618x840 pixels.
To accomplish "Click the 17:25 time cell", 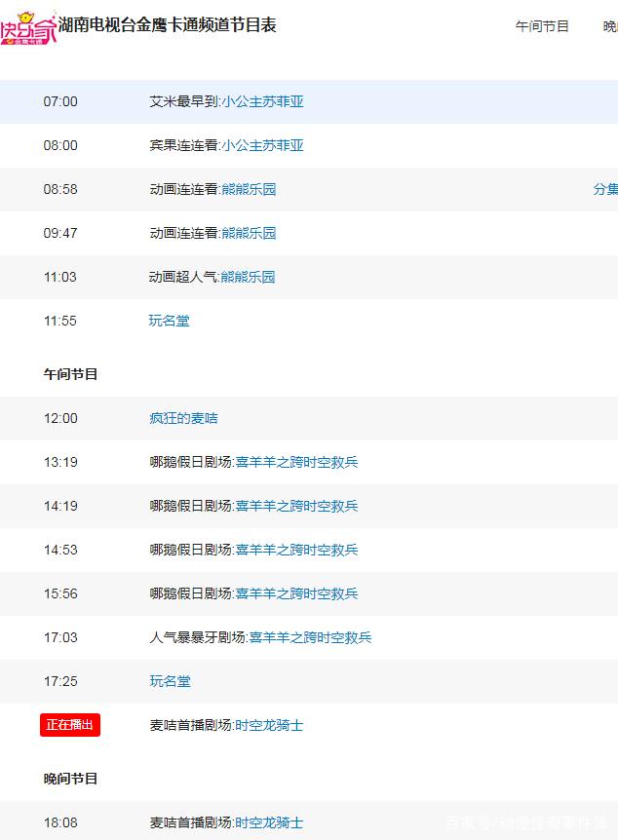I will [60, 682].
